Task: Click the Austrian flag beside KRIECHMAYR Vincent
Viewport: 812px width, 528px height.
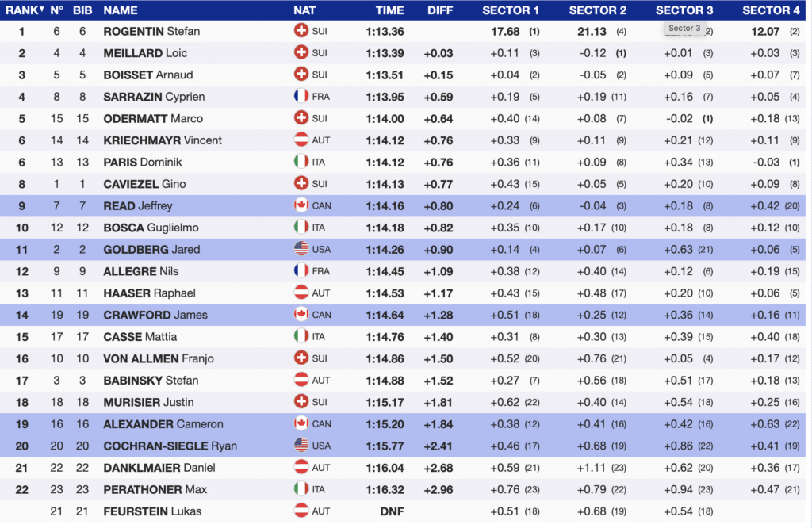Action: (x=301, y=140)
